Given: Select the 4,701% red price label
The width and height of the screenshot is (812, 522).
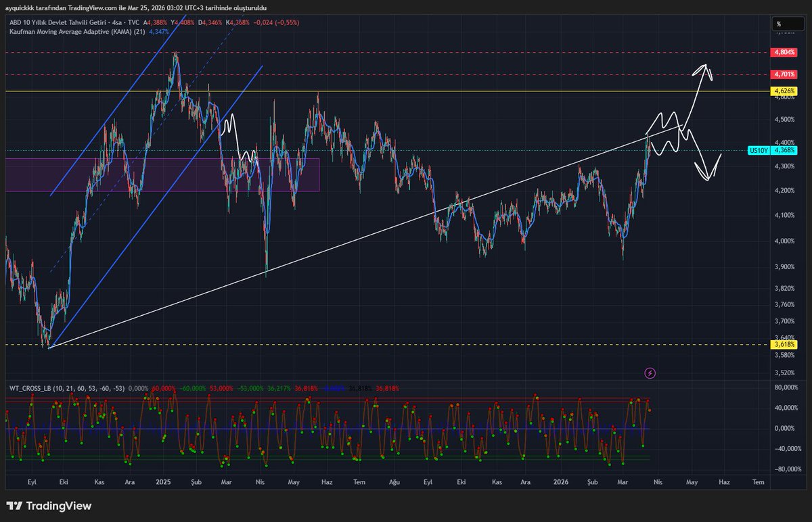Looking at the screenshot, I should [x=785, y=74].
